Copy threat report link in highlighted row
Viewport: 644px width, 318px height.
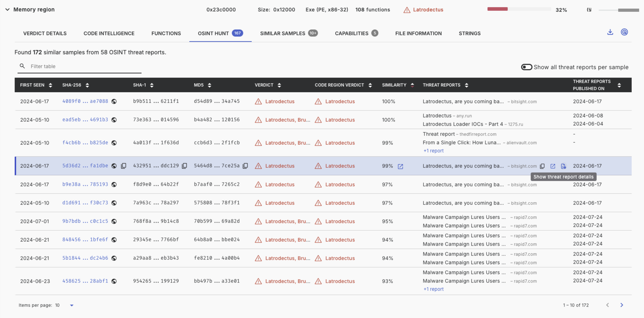point(542,166)
